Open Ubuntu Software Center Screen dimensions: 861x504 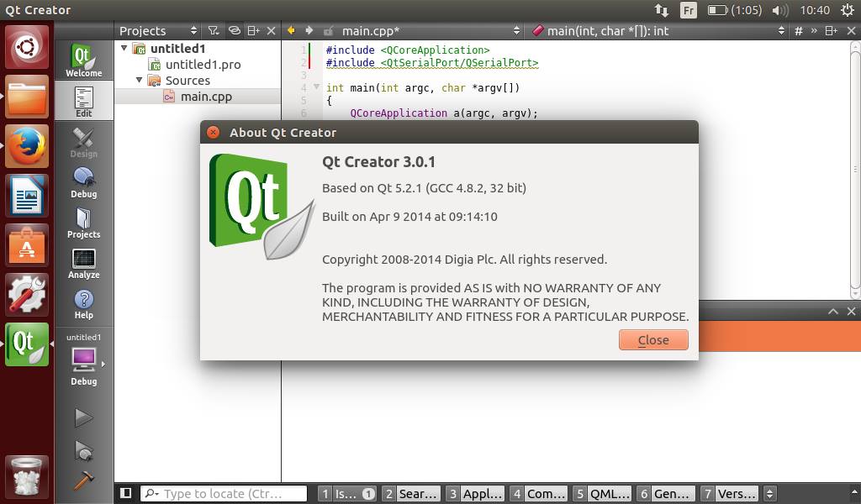[27, 244]
